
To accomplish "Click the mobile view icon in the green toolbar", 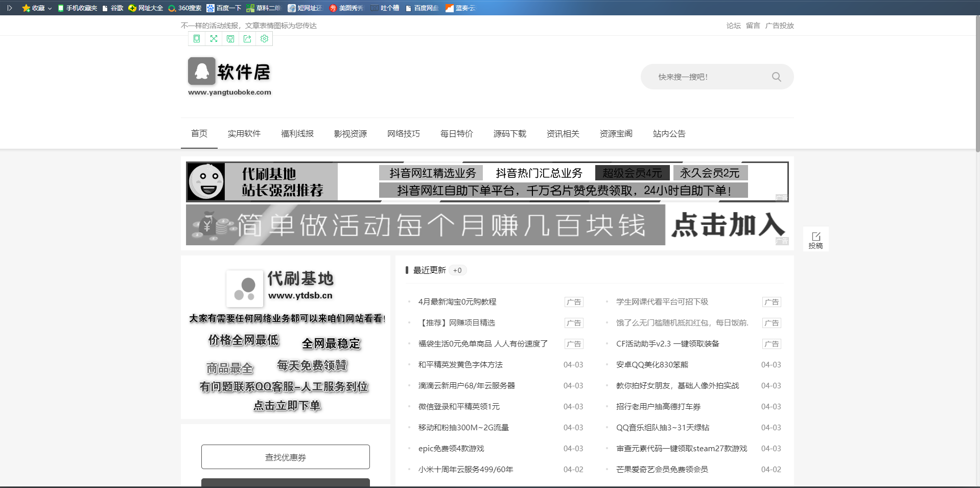I will click(x=197, y=39).
